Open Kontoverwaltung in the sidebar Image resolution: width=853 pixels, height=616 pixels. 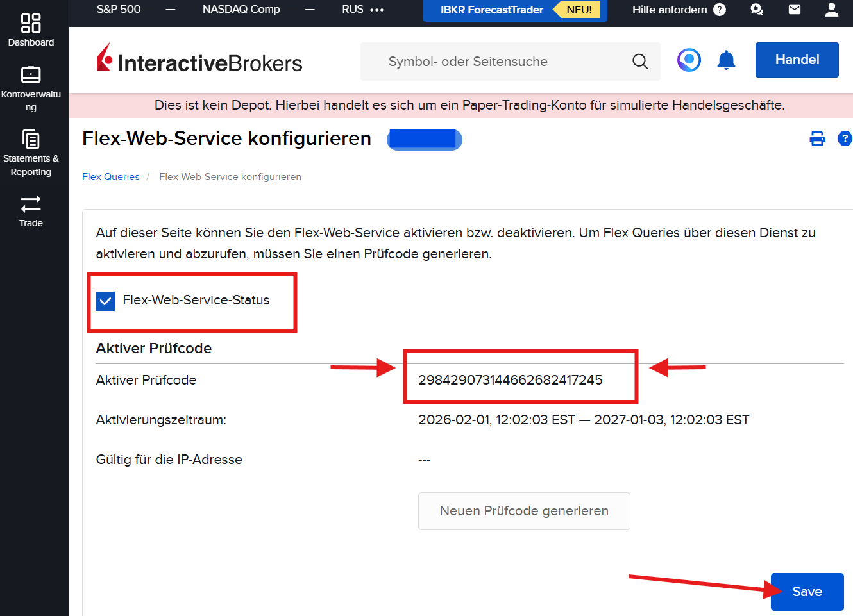point(31,87)
